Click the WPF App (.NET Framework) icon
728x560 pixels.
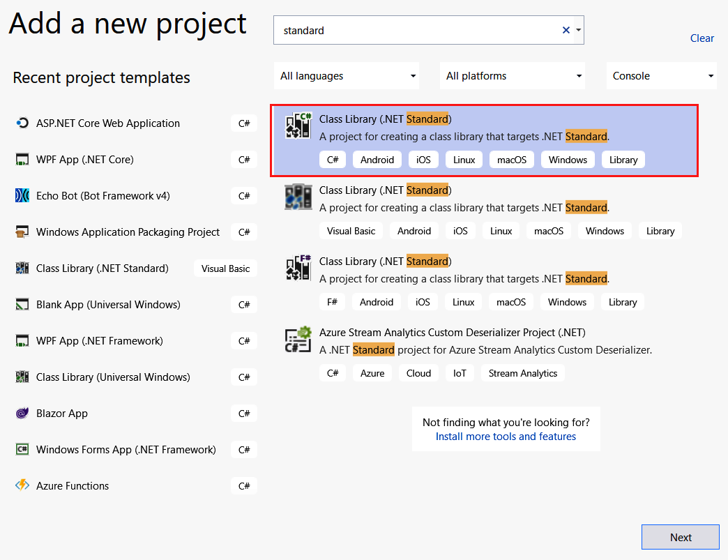[x=22, y=341]
